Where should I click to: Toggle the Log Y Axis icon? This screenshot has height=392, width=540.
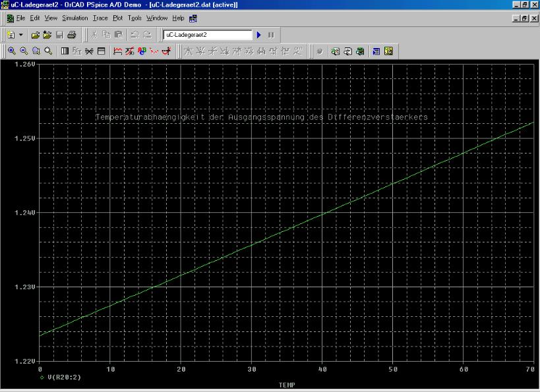102,51
